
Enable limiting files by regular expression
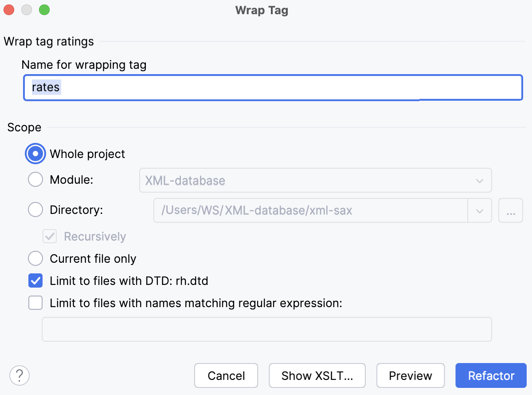(x=35, y=303)
